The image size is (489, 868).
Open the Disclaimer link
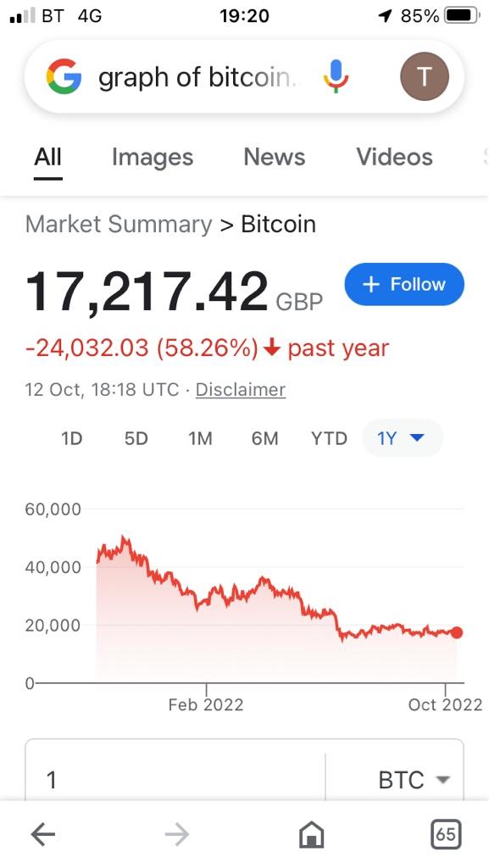(x=241, y=389)
